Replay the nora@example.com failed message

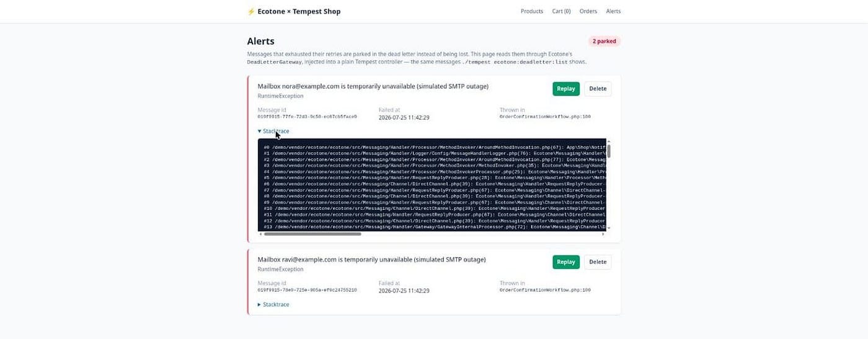566,89
